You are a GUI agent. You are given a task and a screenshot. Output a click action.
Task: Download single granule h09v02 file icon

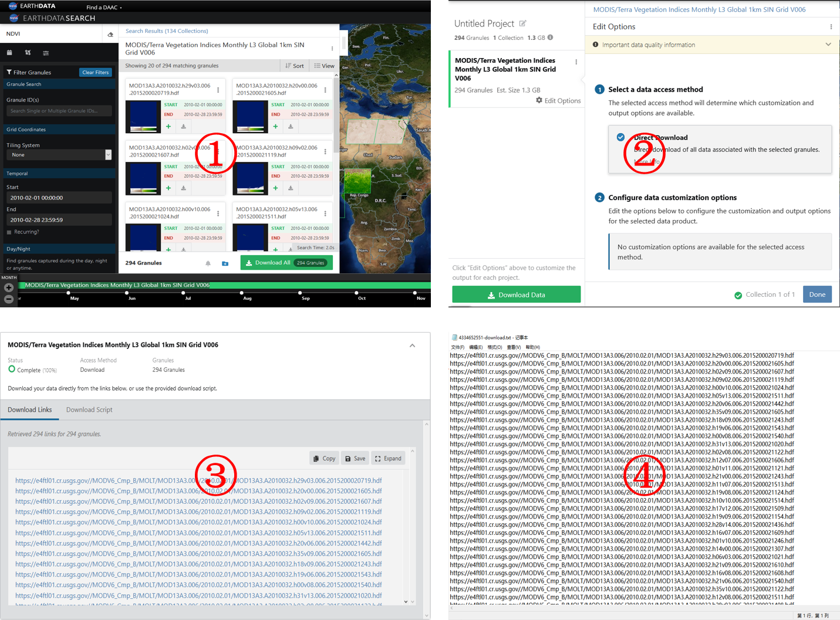[291, 188]
